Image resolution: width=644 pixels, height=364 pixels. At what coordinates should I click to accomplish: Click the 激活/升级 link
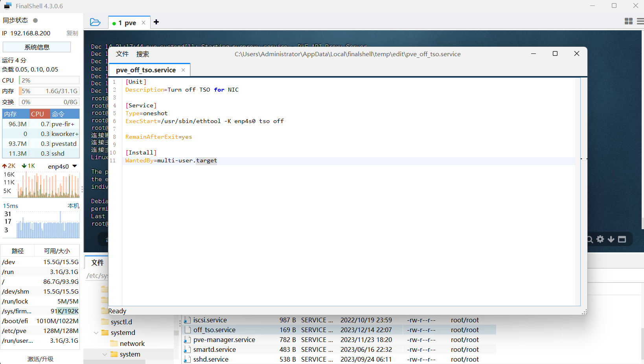point(40,359)
